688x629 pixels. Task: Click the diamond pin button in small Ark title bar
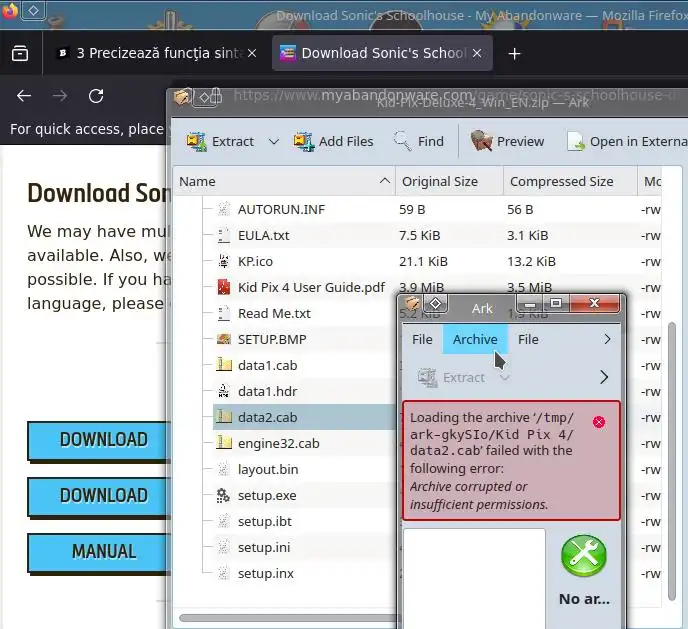click(x=435, y=303)
